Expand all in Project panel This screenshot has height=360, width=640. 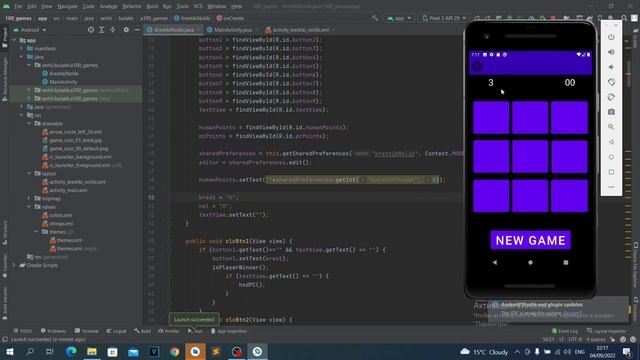pyautogui.click(x=102, y=30)
